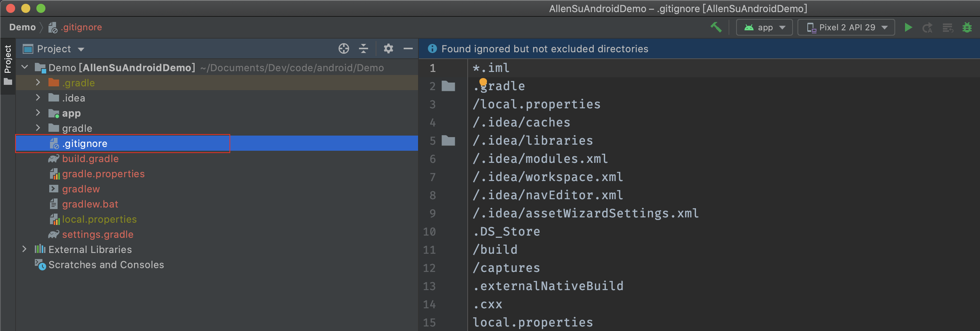Toggle the Project tool window side tab

(8, 66)
